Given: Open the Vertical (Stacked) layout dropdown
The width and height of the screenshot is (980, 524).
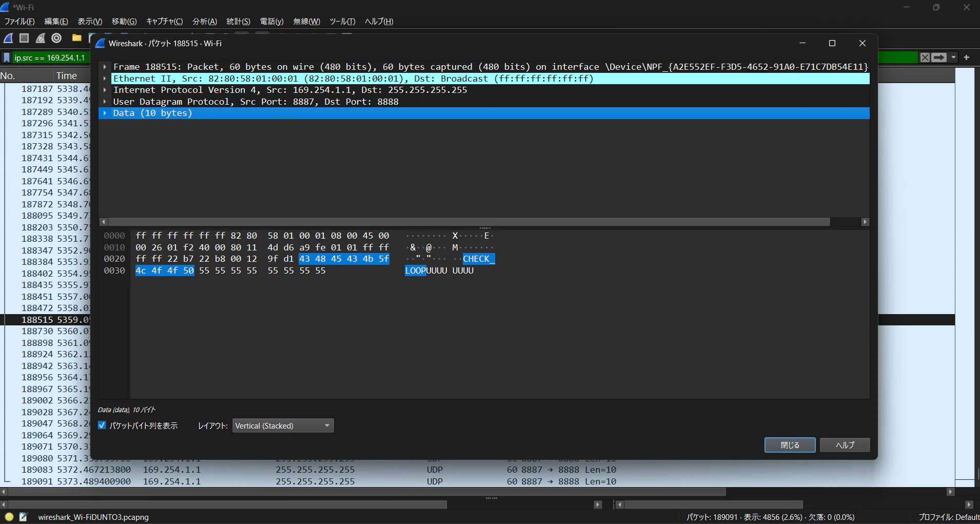Looking at the screenshot, I should (283, 426).
